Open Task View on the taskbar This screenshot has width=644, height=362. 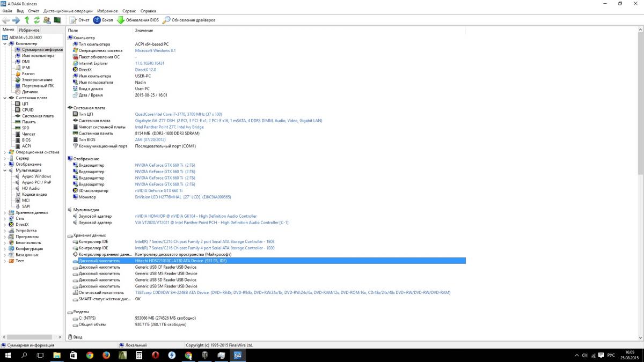40,355
